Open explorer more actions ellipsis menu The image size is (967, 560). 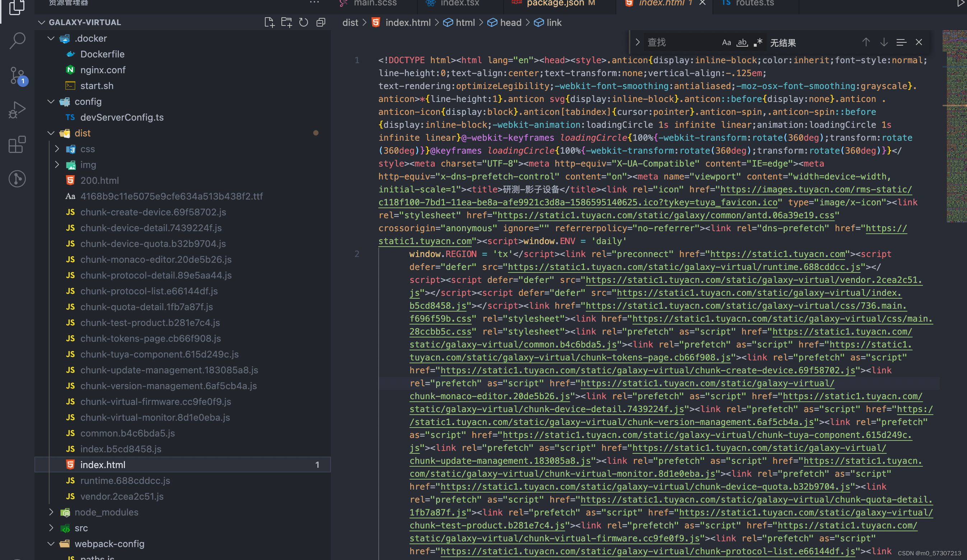click(x=314, y=2)
